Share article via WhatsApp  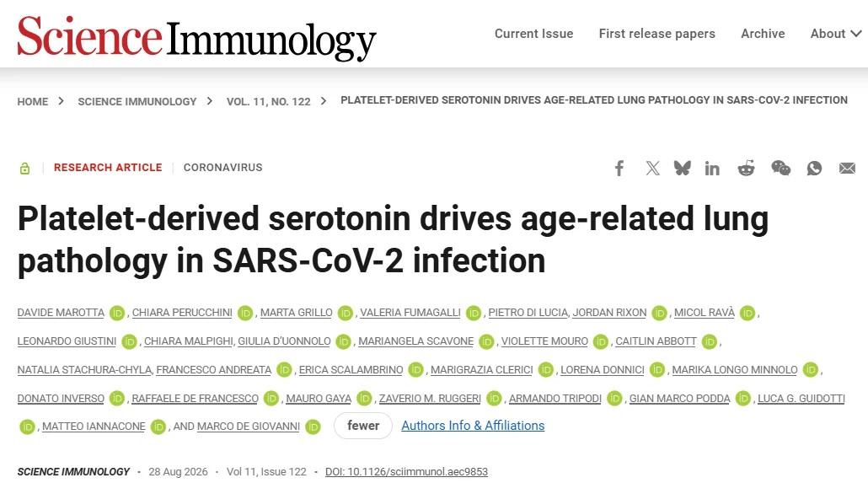(x=814, y=168)
